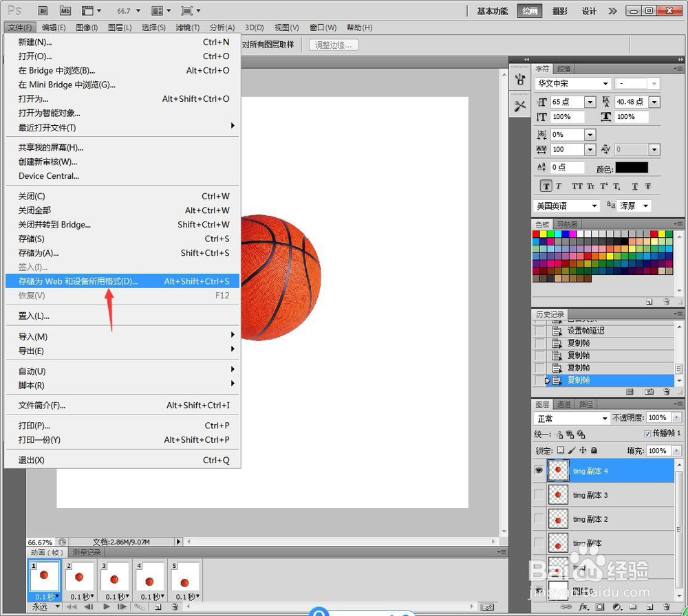
Task: Toggle lock position move icon
Action: click(x=583, y=450)
